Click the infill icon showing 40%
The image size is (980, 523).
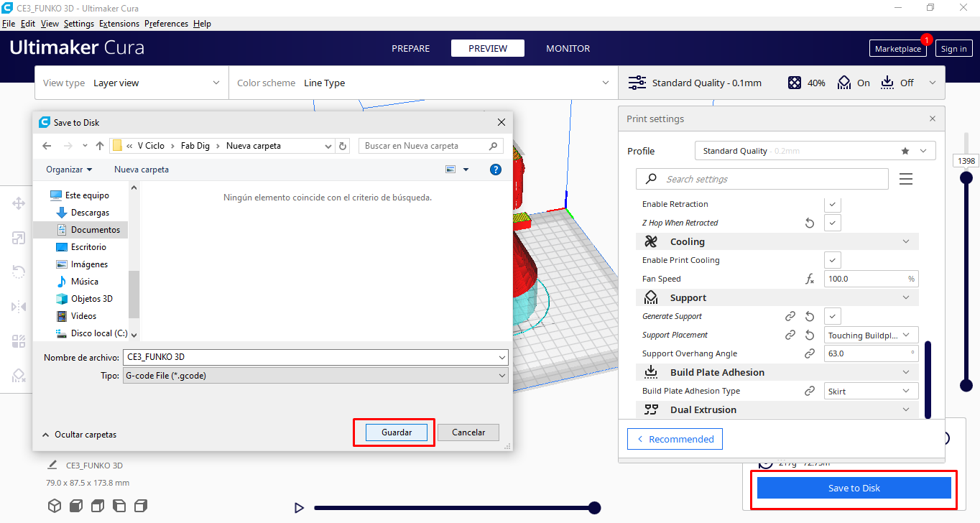795,83
